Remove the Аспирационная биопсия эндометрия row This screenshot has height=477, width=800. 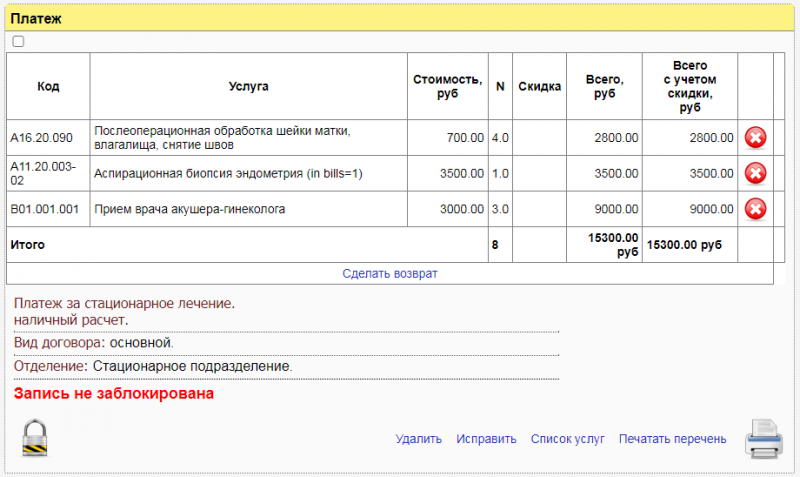click(756, 174)
